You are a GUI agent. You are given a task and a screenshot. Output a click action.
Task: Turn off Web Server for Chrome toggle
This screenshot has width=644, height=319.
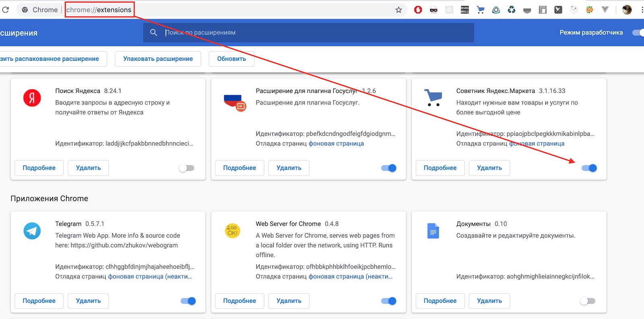[x=389, y=301]
